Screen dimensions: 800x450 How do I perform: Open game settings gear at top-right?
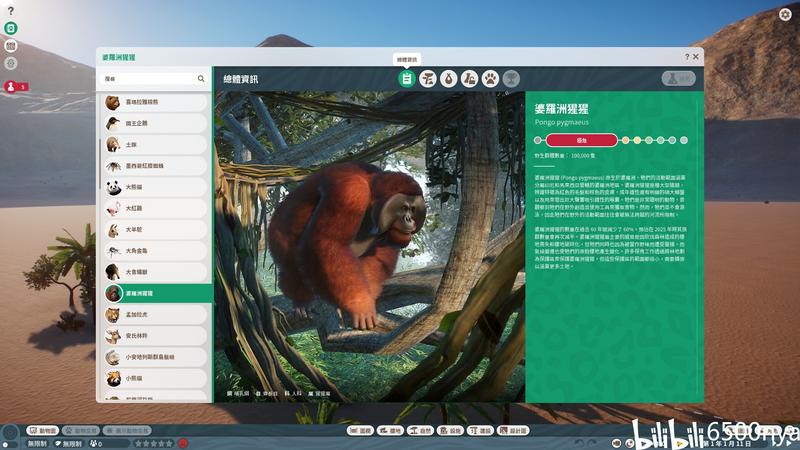click(785, 14)
